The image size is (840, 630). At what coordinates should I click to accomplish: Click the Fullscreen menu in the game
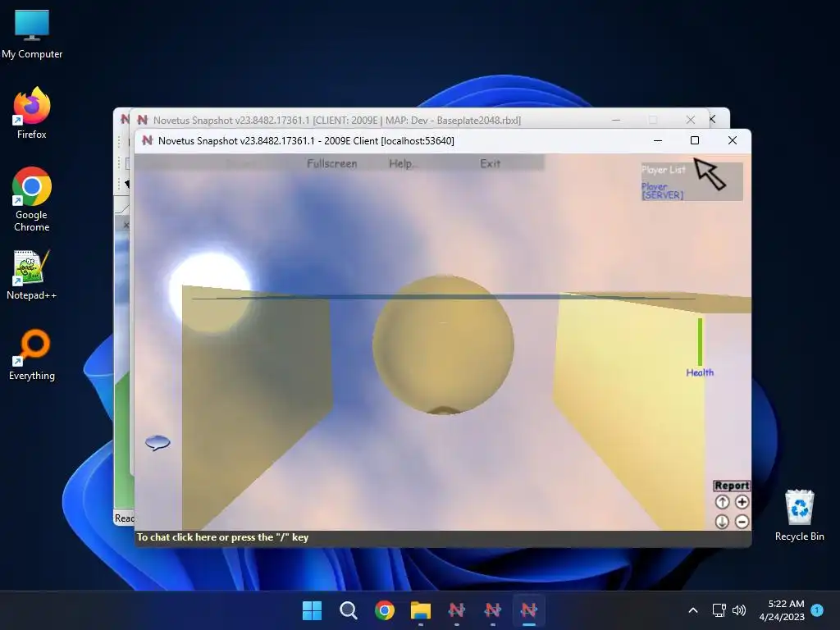(x=331, y=163)
